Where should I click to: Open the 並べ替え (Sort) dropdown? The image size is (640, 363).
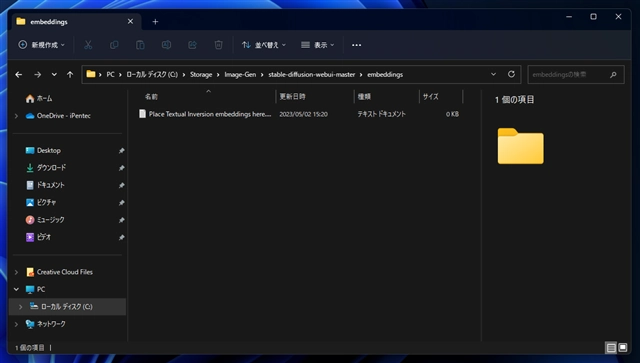[264, 45]
